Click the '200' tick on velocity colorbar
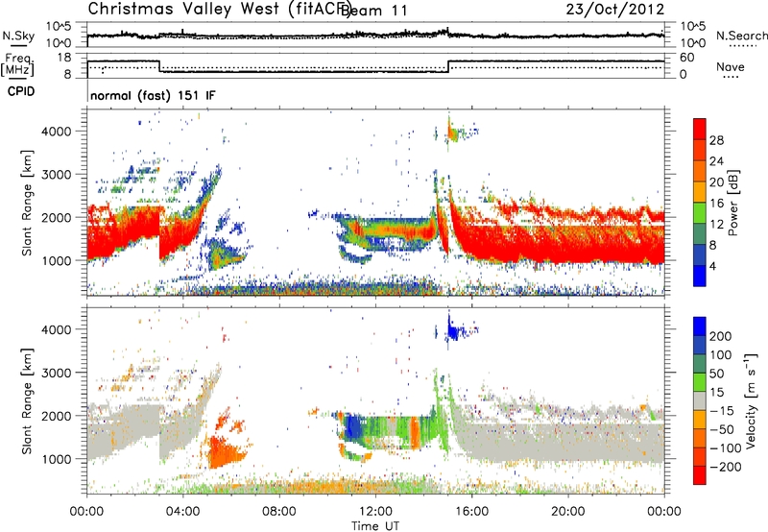Screen dimensions: 768x532 (721, 336)
